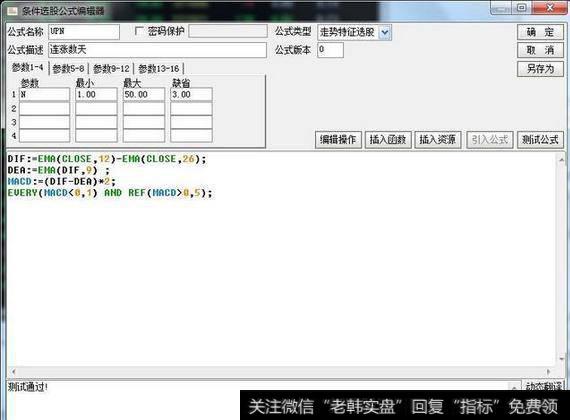The height and width of the screenshot is (420, 570).
Task: Click the 公式版本 input field
Action: [x=330, y=50]
